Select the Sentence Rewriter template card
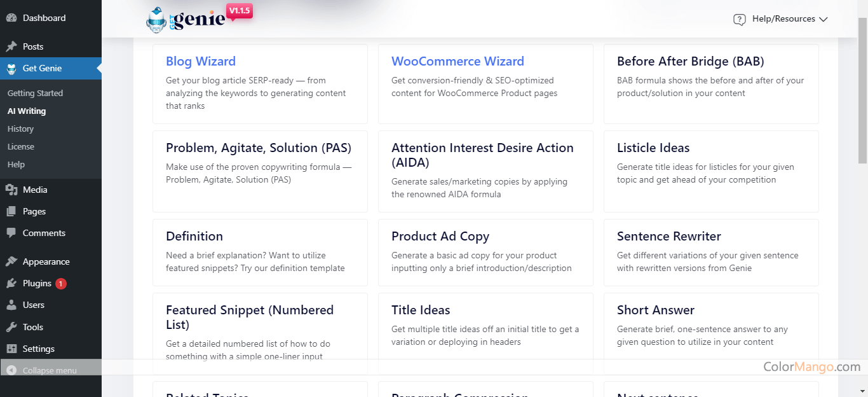 [x=710, y=252]
